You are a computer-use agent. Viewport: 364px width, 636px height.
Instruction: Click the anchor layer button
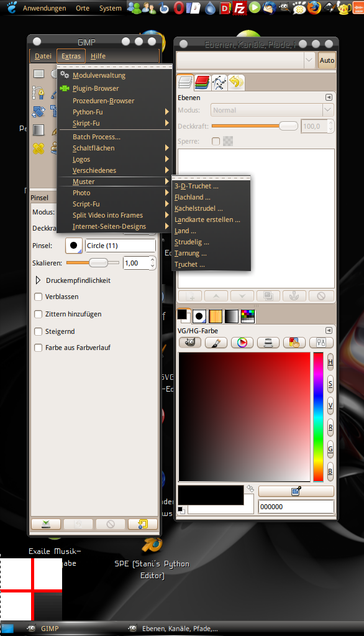(x=294, y=296)
